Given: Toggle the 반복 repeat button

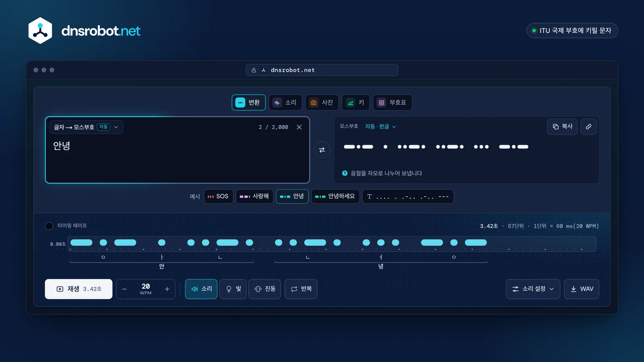Looking at the screenshot, I should (301, 289).
